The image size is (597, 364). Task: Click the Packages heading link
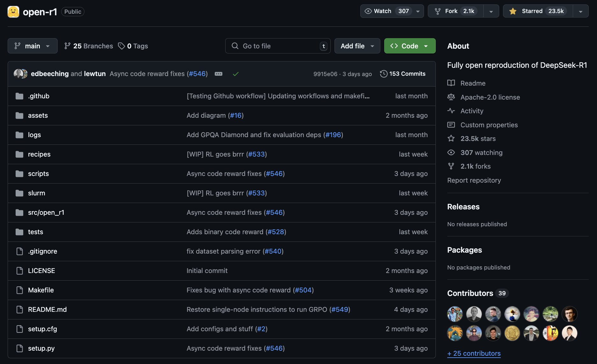pos(464,250)
